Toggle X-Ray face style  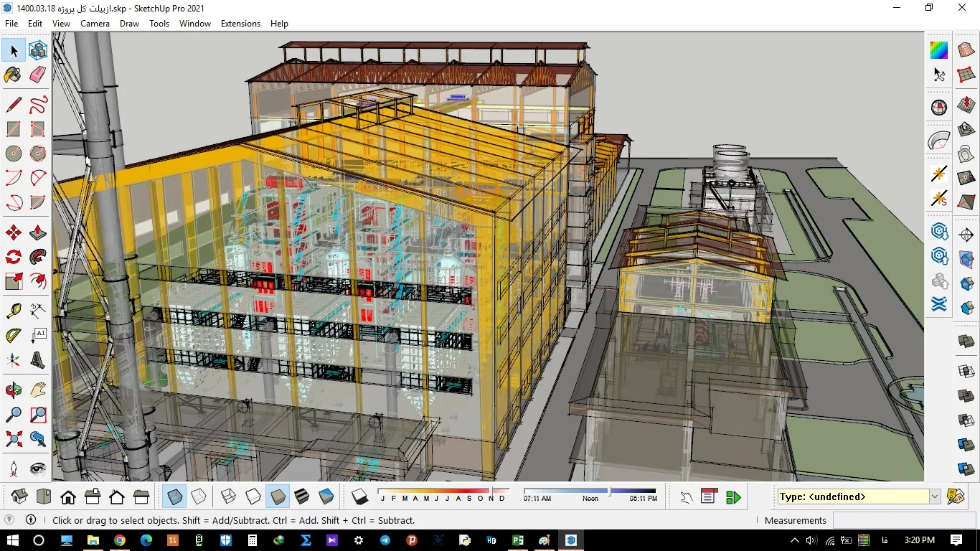coord(174,496)
